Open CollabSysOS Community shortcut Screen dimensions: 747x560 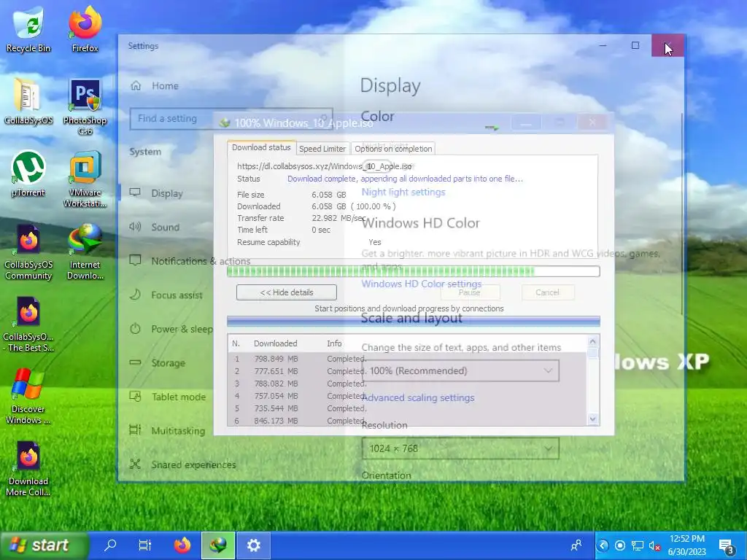tap(28, 252)
